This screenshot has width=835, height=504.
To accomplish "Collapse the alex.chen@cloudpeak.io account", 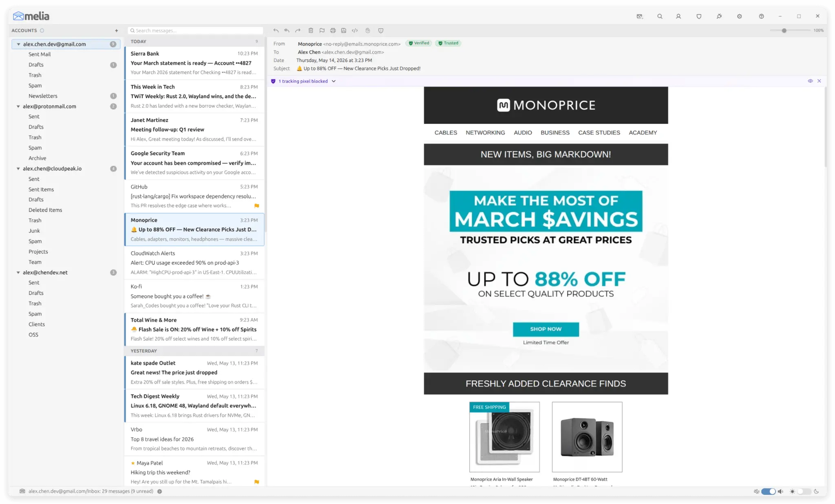I will (x=18, y=169).
